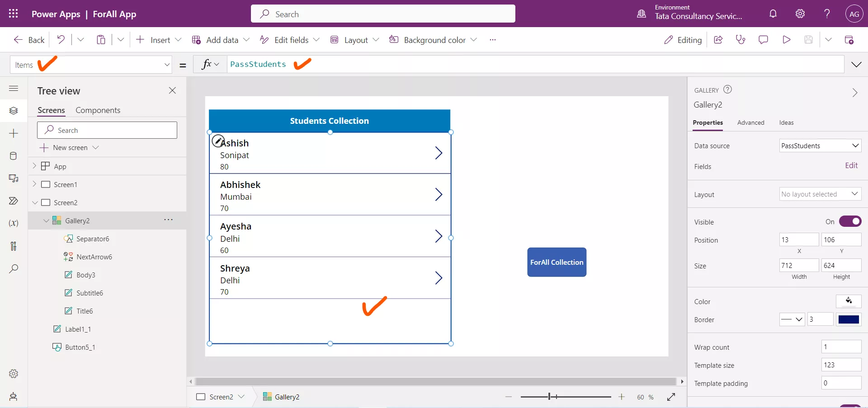The image size is (868, 408).
Task: Click the ForAll Collection button
Action: point(557,262)
